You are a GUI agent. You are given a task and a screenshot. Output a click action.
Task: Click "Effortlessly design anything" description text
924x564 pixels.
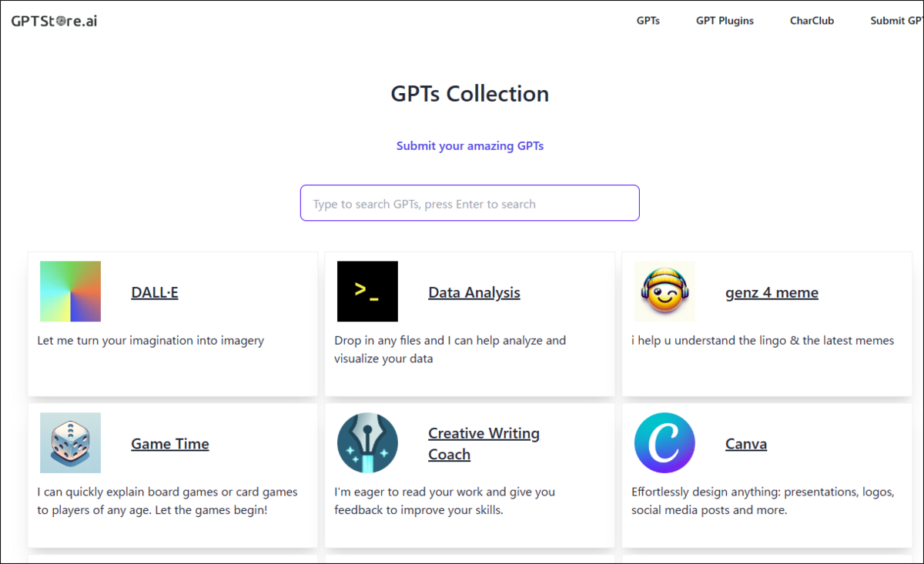tap(762, 501)
